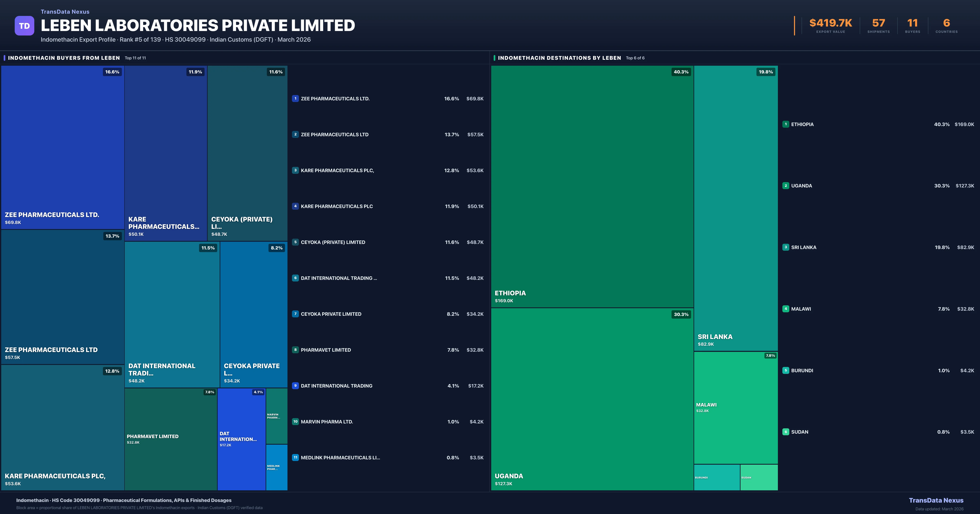Click rank badge 6 beside Sudan

(x=786, y=432)
